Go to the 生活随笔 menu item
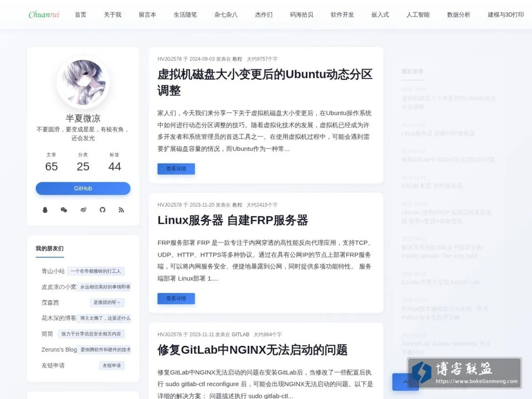 pos(185,15)
